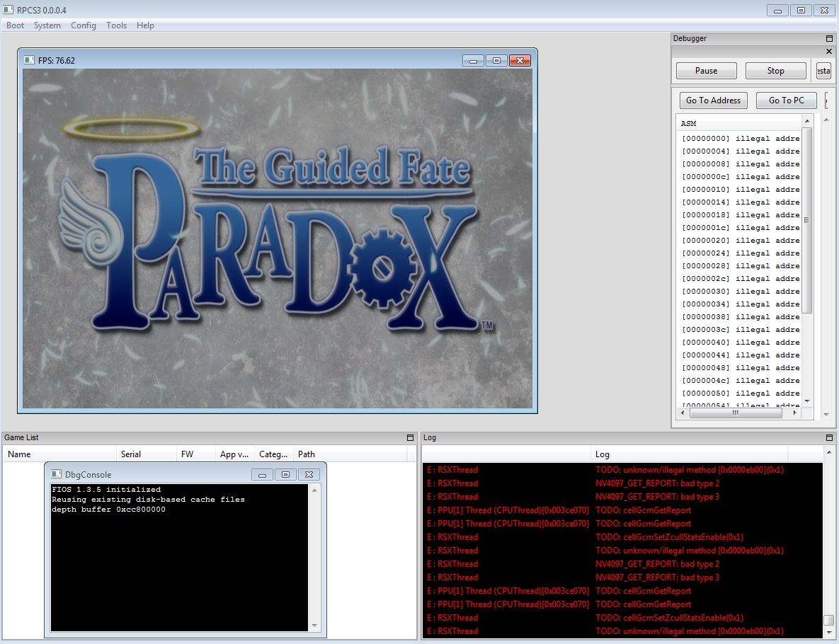This screenshot has height=644, width=839.
Task: Open the Boot menu
Action: [15, 25]
